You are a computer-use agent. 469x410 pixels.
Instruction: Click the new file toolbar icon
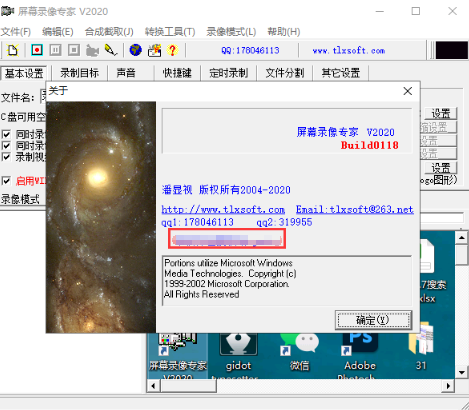(13, 50)
